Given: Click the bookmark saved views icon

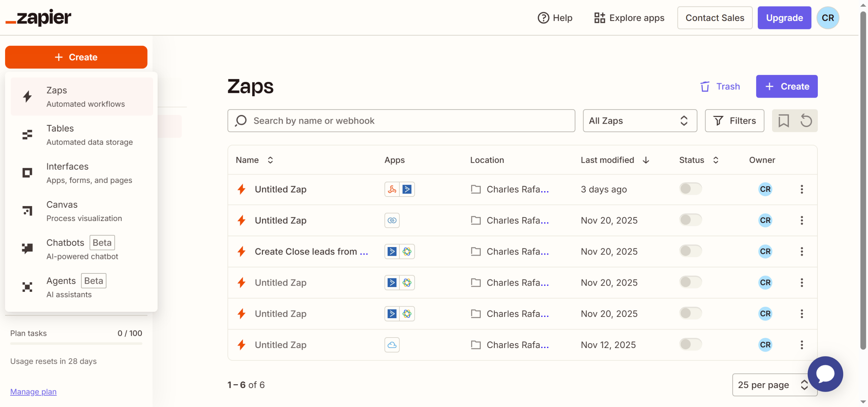Looking at the screenshot, I should (x=783, y=121).
